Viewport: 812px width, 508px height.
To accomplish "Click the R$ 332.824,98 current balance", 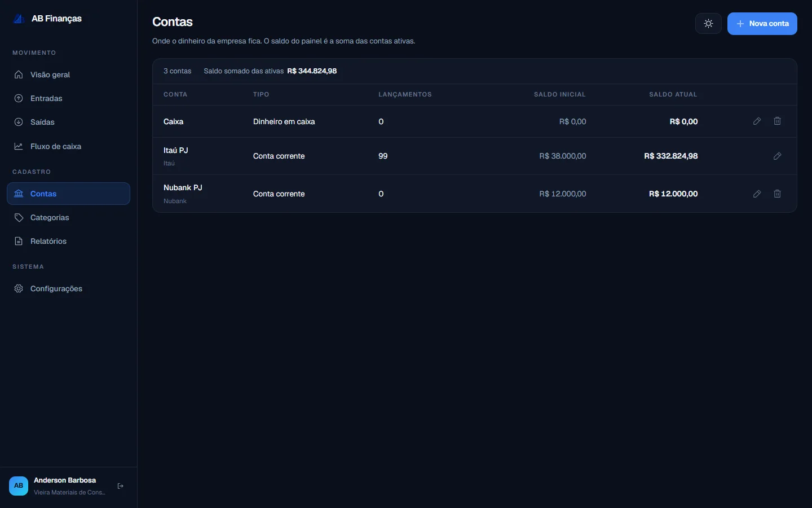I will tap(670, 156).
